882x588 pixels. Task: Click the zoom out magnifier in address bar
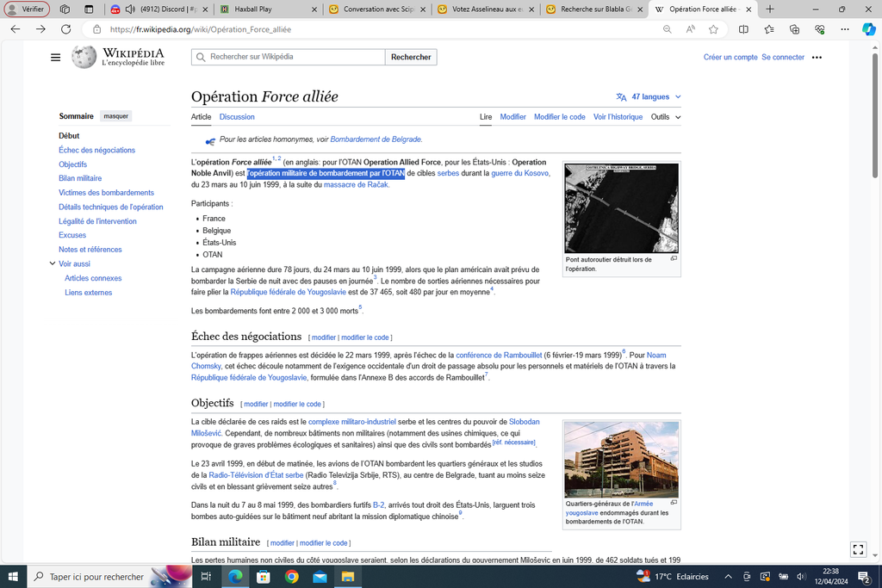[668, 29]
